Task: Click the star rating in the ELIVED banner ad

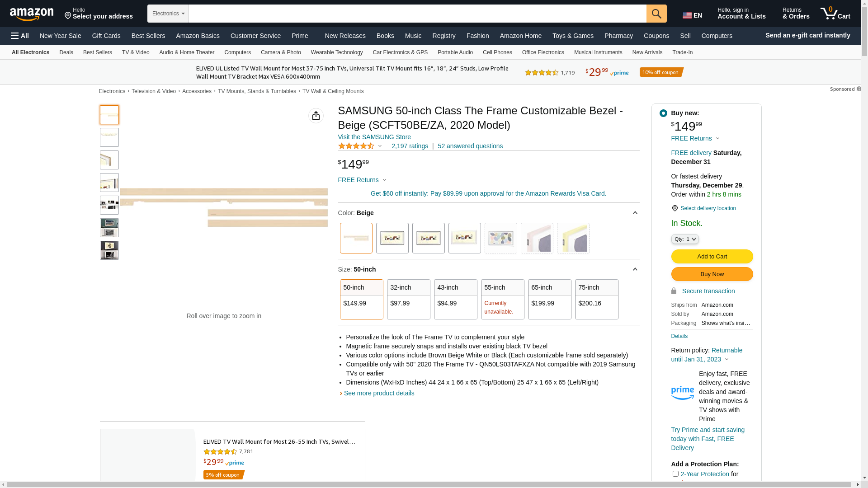Action: pos(542,72)
